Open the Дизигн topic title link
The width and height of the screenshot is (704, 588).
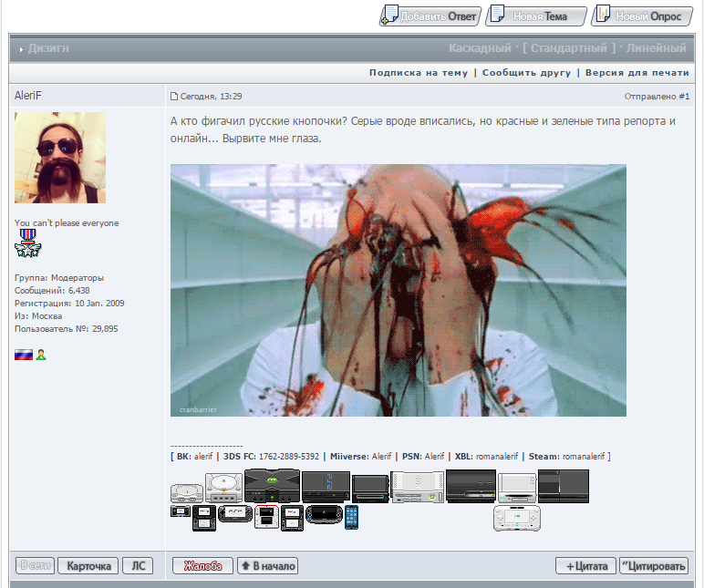[48, 48]
